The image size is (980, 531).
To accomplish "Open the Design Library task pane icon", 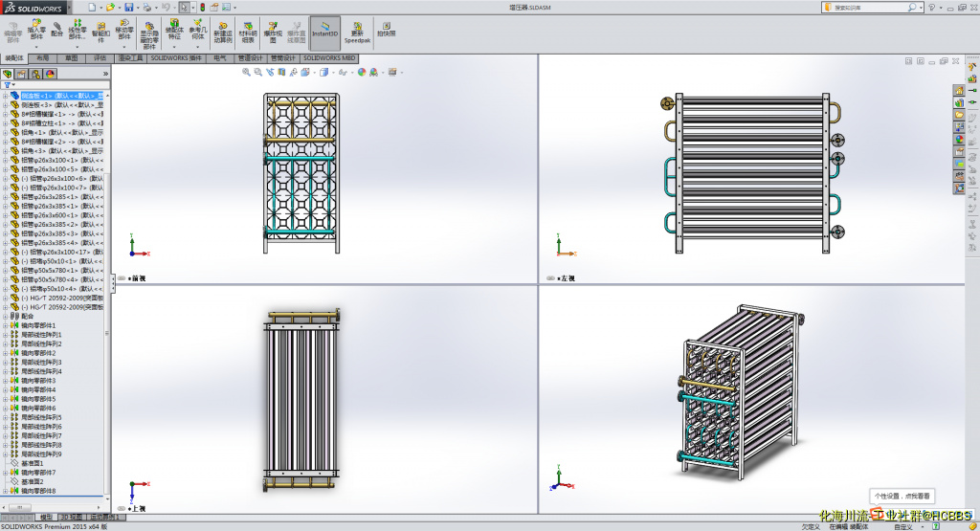I will tap(959, 102).
